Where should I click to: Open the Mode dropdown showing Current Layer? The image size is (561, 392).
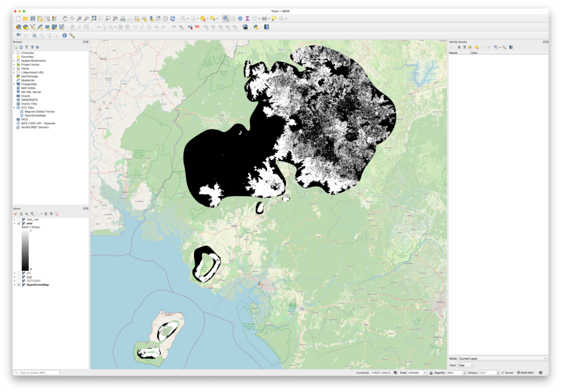click(502, 358)
